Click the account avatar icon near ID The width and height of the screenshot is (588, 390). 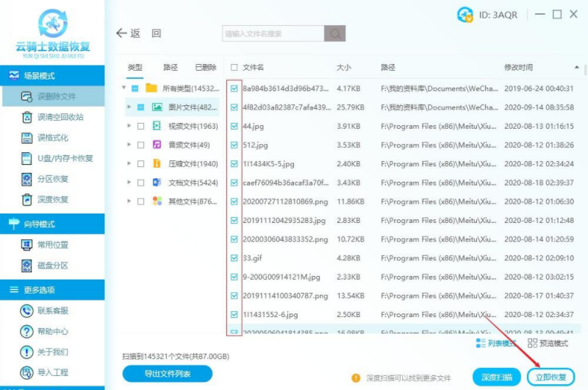[x=465, y=15]
